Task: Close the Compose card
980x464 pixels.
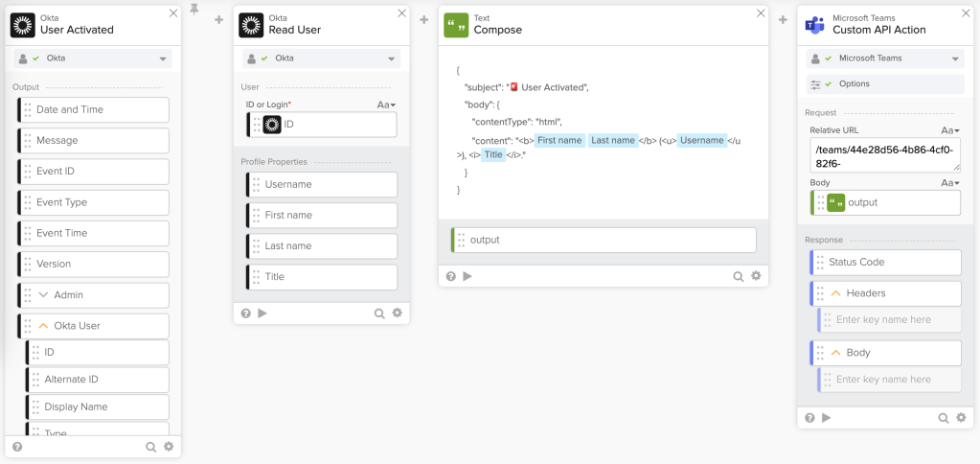Action: (x=761, y=13)
